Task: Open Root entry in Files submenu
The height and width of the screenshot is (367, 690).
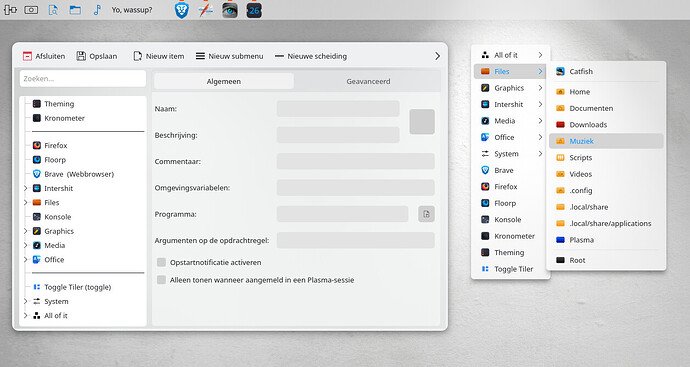Action: tap(606, 260)
